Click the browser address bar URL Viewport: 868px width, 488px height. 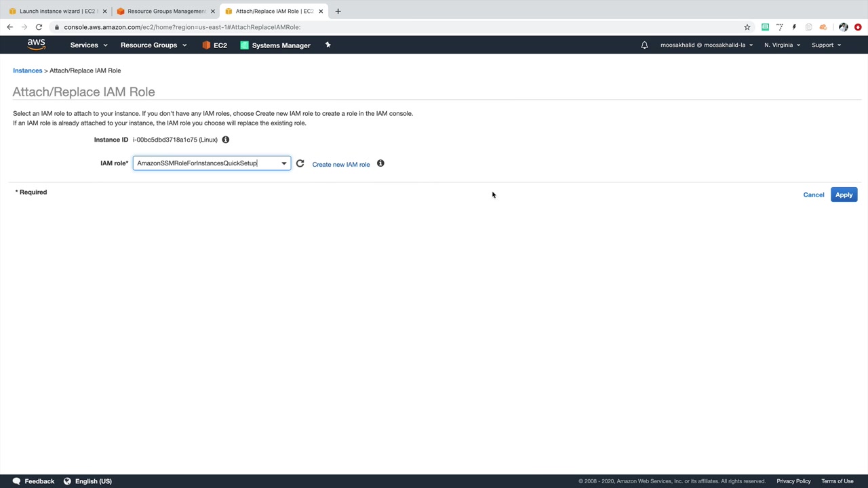[x=182, y=27]
